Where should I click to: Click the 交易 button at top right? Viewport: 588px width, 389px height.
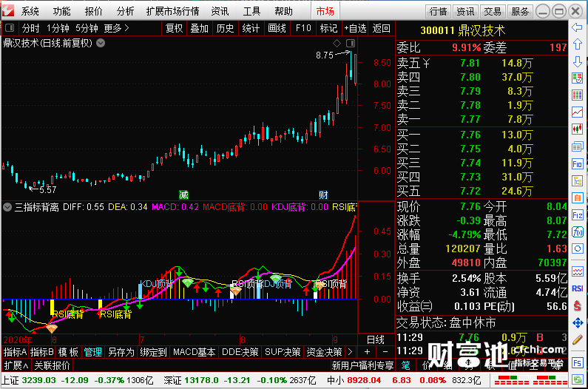493,12
